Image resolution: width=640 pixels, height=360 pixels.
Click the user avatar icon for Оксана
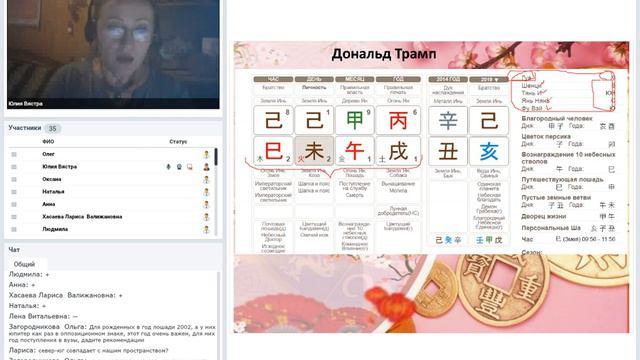point(206,179)
